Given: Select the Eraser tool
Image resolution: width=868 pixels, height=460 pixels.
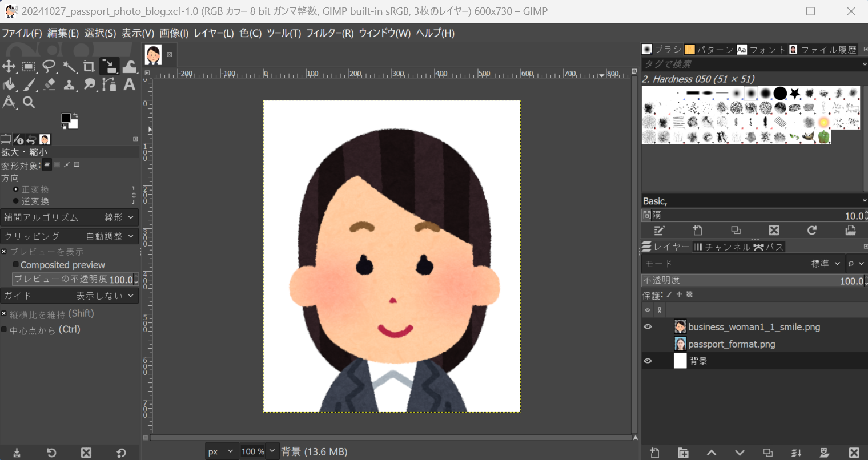Looking at the screenshot, I should [x=49, y=84].
